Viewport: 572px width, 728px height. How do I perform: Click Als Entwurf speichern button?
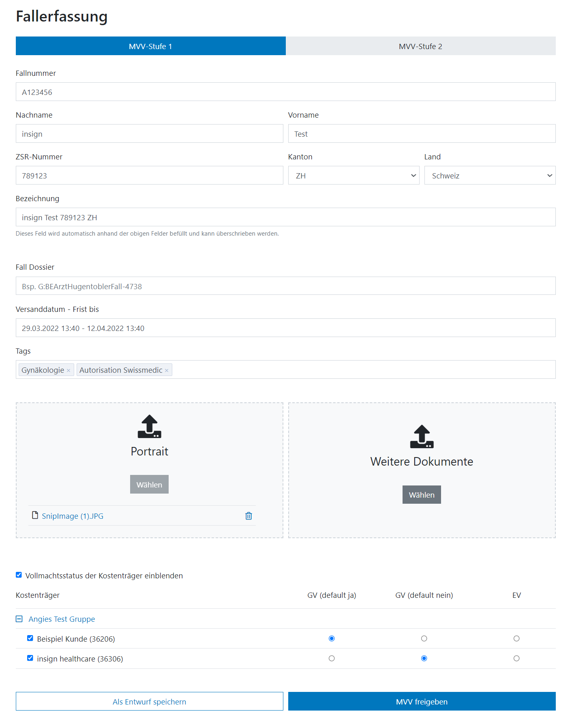(x=149, y=702)
